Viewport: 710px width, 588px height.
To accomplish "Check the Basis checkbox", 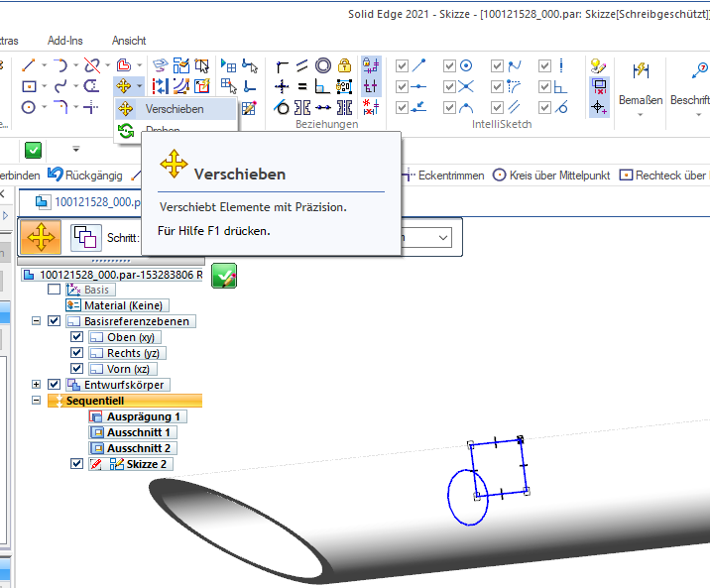I will [54, 290].
